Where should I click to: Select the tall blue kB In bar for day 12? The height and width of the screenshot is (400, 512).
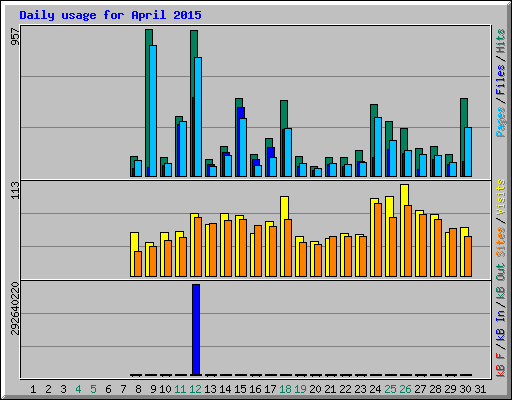coord(196,330)
